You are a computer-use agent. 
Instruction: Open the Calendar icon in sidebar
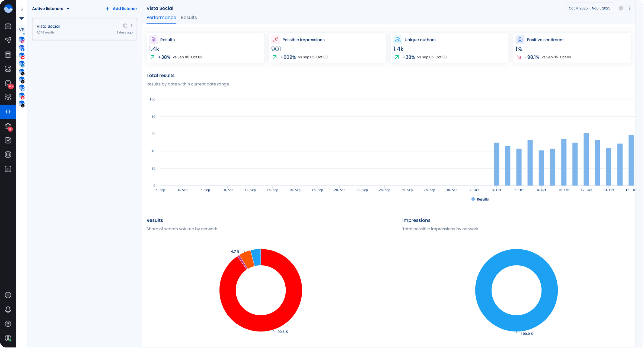coord(8,54)
